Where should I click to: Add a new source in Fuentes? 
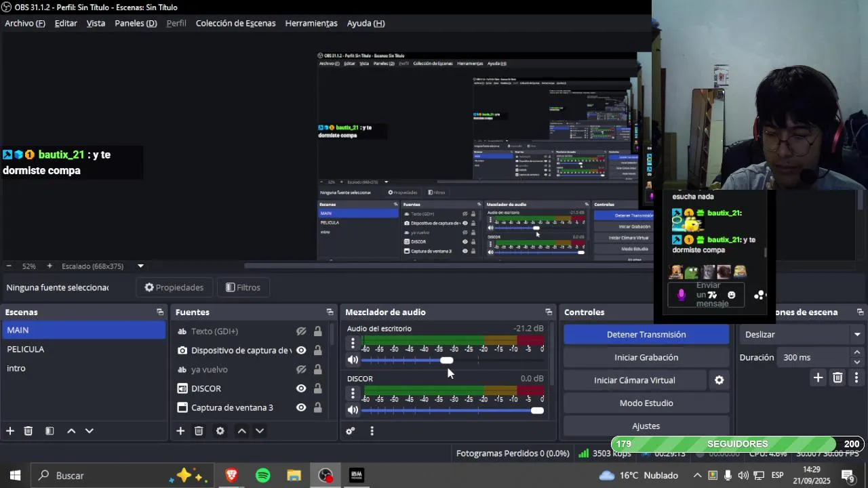pyautogui.click(x=180, y=431)
